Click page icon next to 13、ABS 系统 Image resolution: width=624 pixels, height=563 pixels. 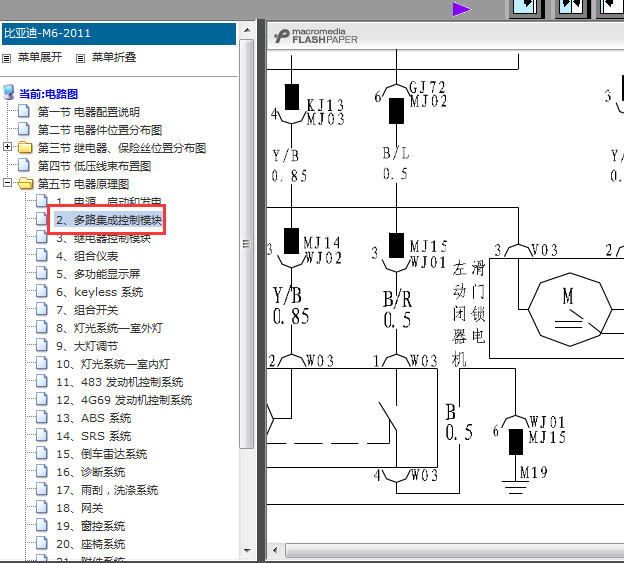(x=41, y=417)
